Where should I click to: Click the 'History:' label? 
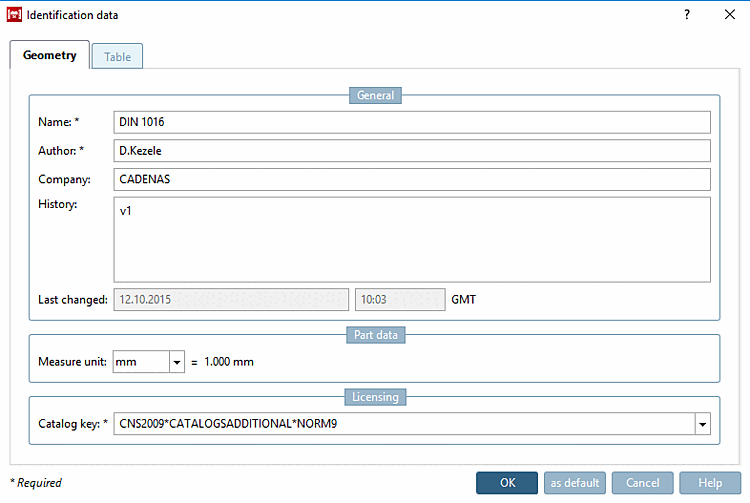(x=57, y=204)
